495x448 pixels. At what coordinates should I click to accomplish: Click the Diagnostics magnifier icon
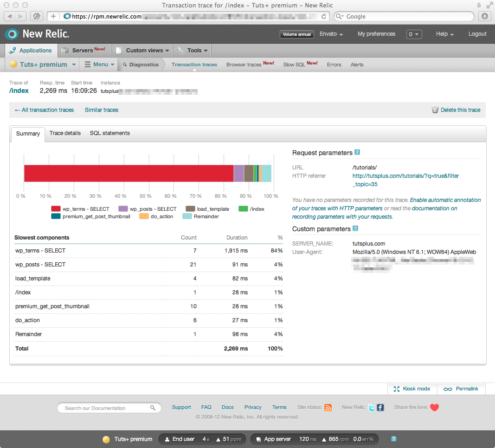pyautogui.click(x=125, y=65)
